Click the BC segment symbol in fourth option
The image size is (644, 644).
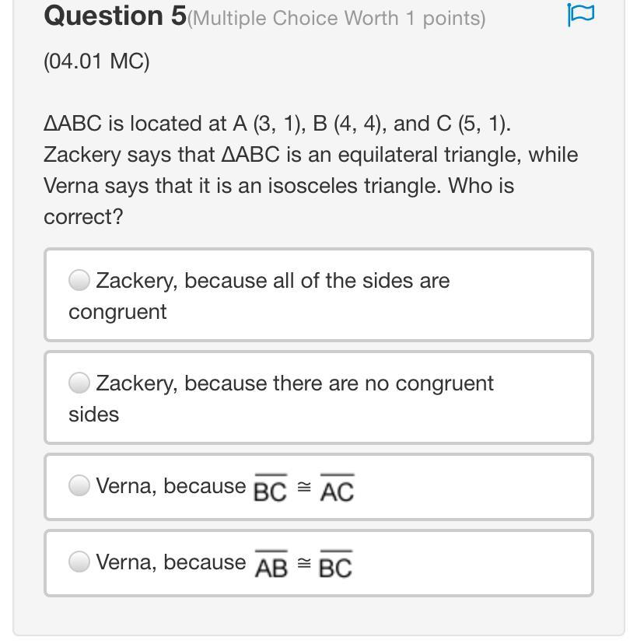point(336,565)
